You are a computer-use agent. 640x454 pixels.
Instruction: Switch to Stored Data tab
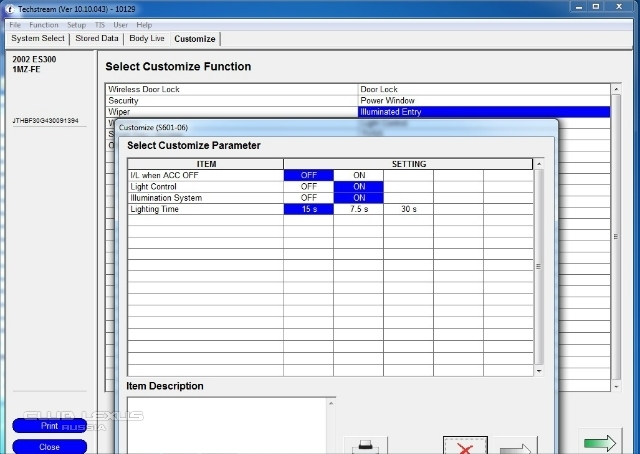pyautogui.click(x=97, y=38)
